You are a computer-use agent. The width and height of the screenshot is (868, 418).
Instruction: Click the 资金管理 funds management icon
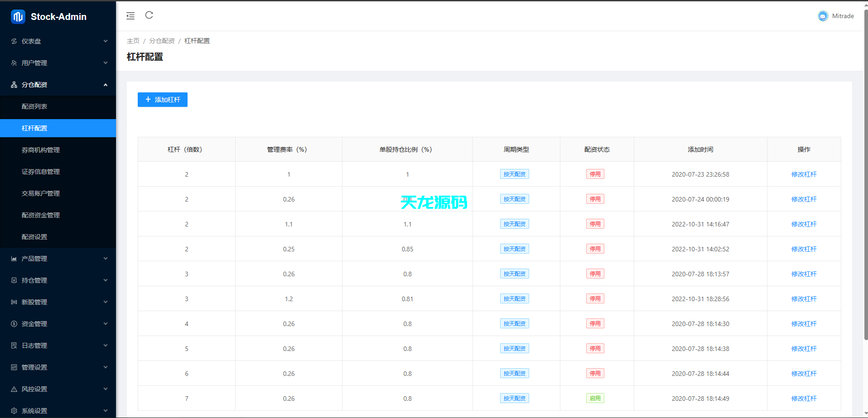[14, 324]
